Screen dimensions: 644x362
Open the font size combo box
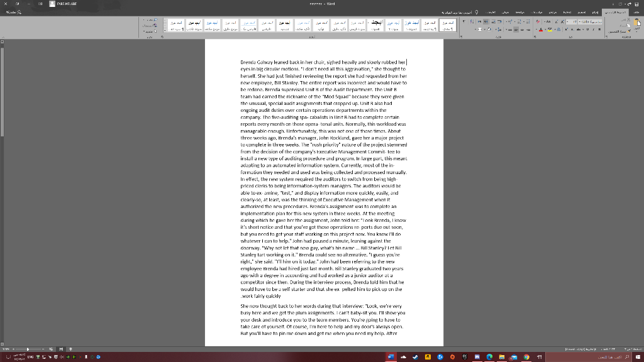coord(572,22)
